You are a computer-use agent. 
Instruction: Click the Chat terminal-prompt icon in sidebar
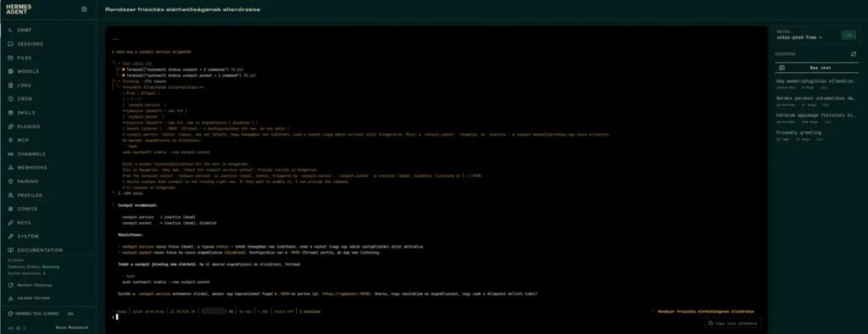[10, 30]
